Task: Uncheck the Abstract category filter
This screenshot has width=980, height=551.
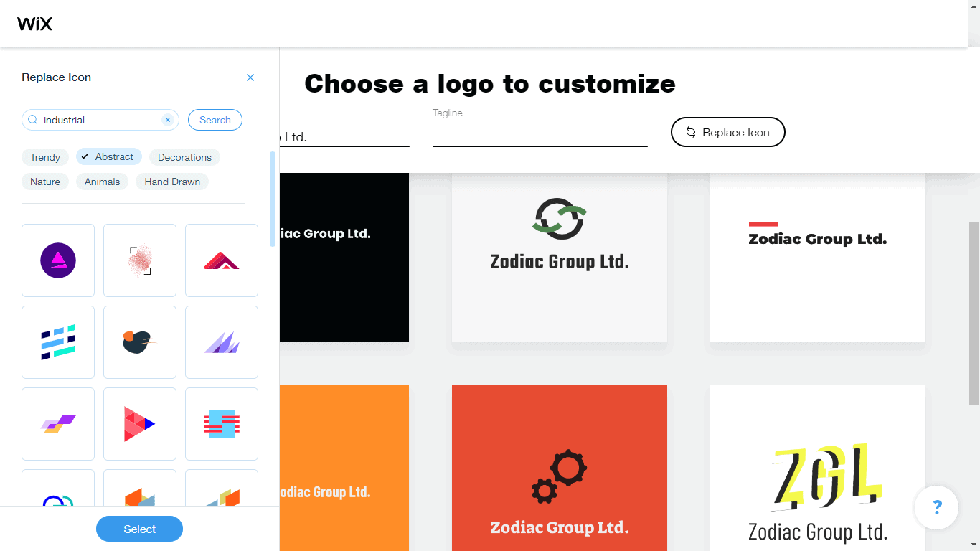Action: [x=109, y=156]
